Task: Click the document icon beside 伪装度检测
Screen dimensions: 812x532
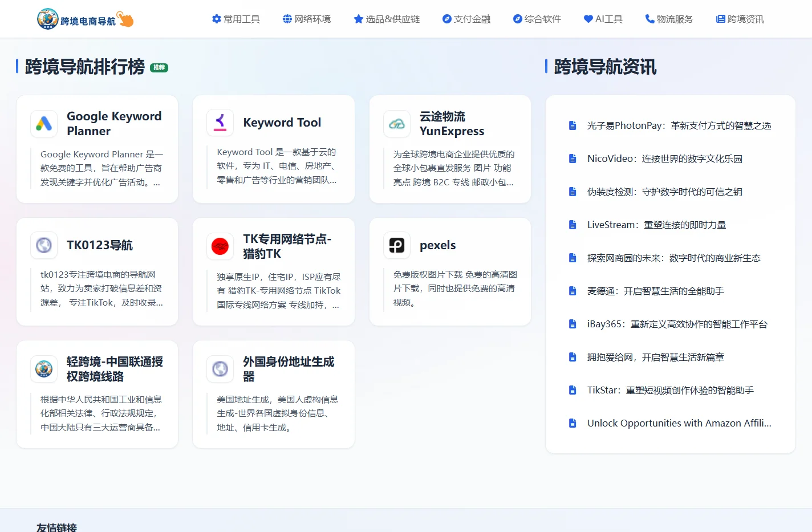Action: (x=573, y=192)
